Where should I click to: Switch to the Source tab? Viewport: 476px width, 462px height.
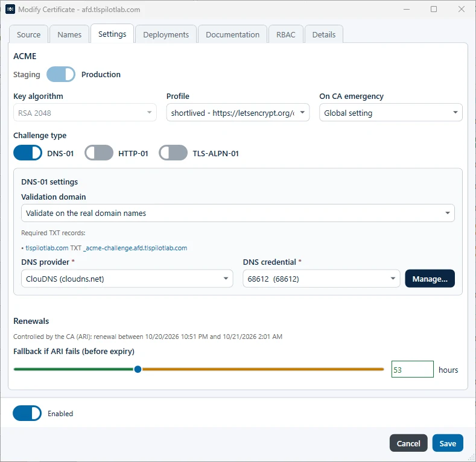[28, 34]
